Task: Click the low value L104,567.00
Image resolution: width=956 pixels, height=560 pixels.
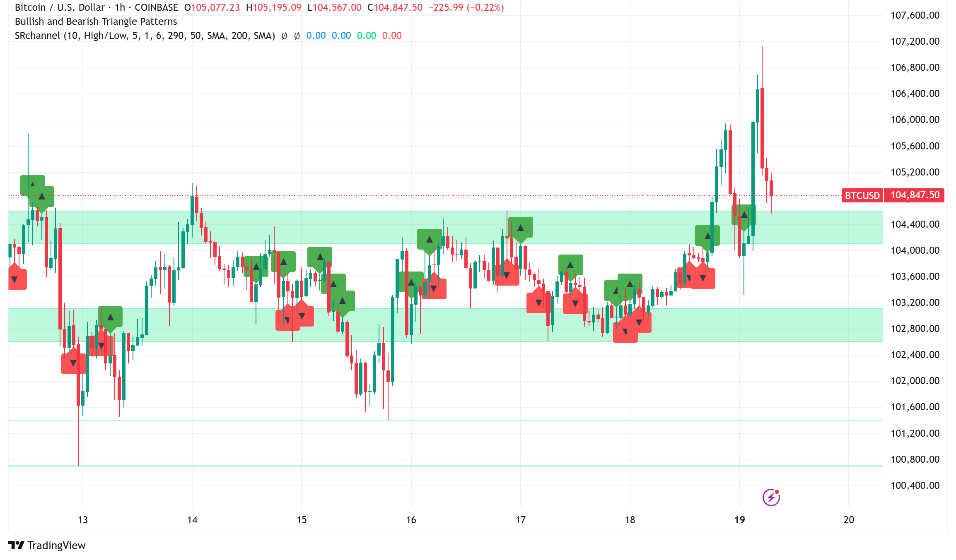Action: point(334,7)
